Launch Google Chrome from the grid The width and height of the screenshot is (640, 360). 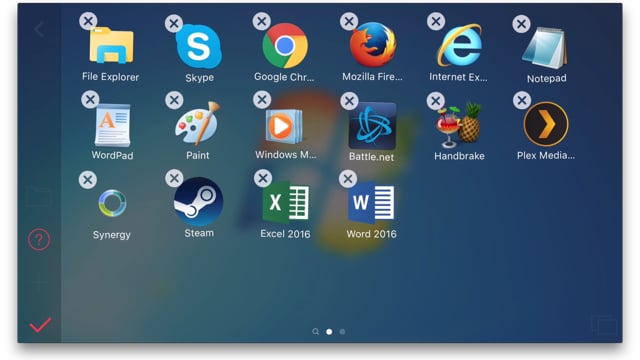click(285, 45)
